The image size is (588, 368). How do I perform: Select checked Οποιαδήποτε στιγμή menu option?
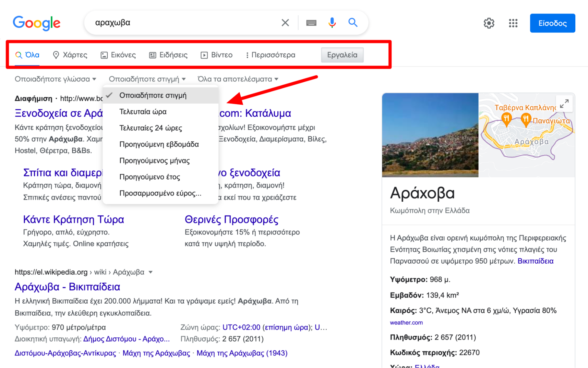[x=161, y=95]
